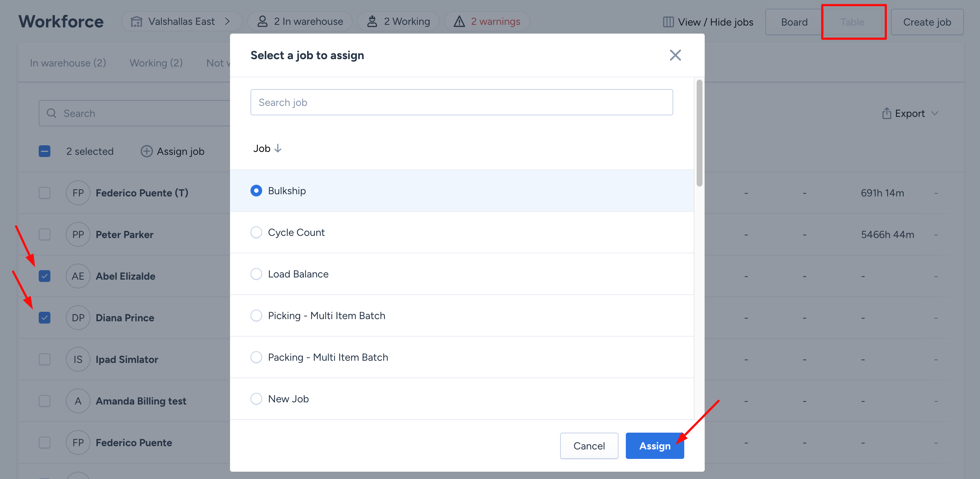Select the Bulkship radio button

(x=256, y=191)
